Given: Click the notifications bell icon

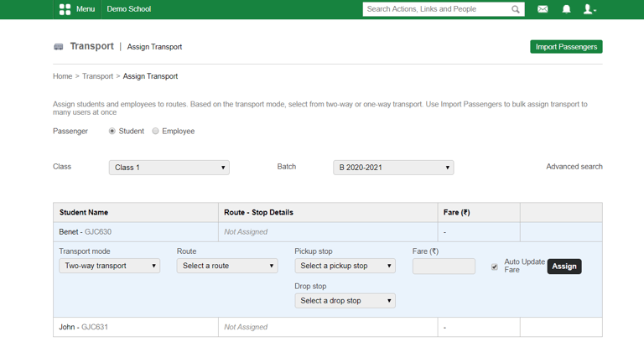Looking at the screenshot, I should point(566,9).
